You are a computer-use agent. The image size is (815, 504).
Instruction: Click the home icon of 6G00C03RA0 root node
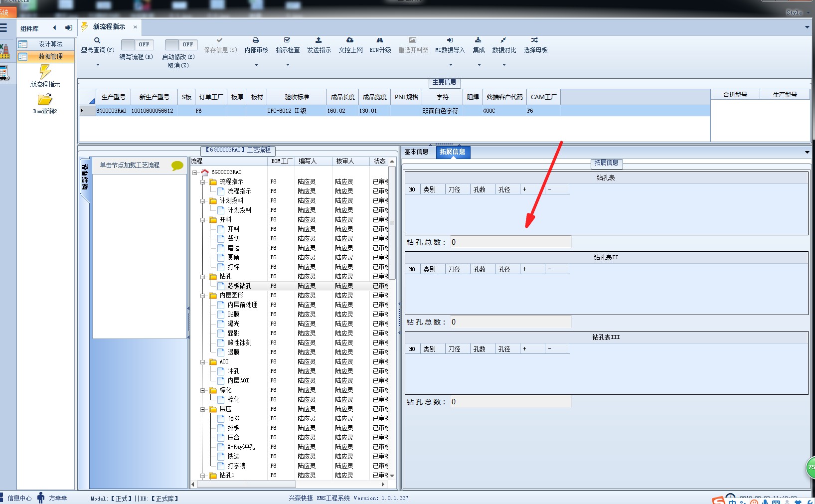click(205, 172)
